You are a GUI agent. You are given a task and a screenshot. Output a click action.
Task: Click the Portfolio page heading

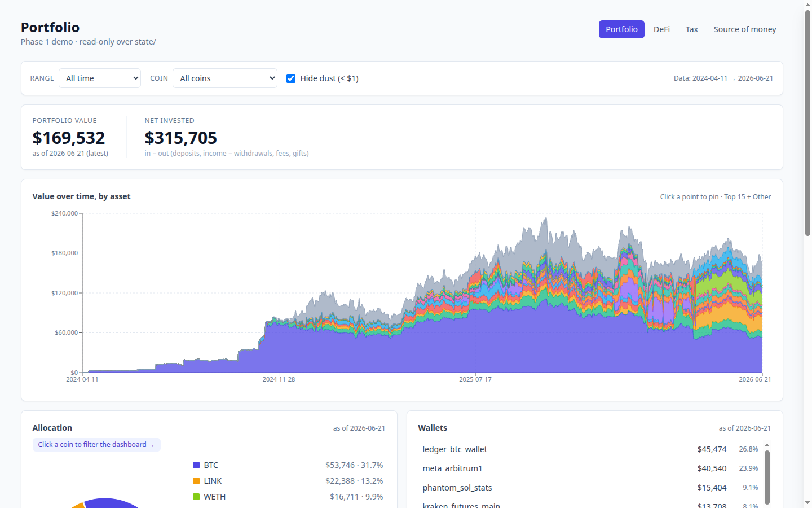point(50,27)
